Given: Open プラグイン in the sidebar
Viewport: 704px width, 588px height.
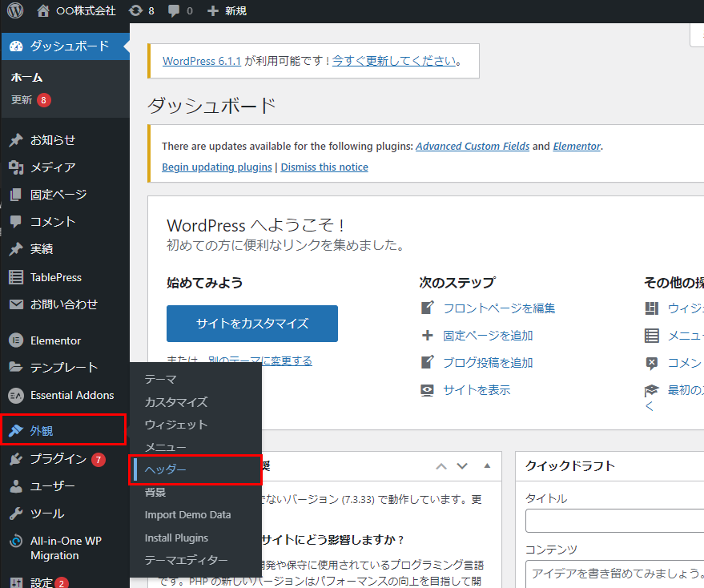Looking at the screenshot, I should 58,459.
